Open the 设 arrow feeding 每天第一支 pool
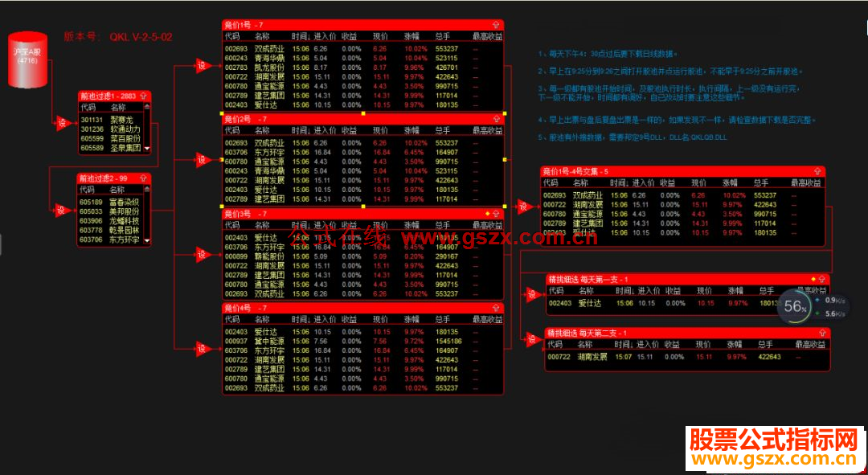The height and width of the screenshot is (475, 868). pyautogui.click(x=533, y=295)
